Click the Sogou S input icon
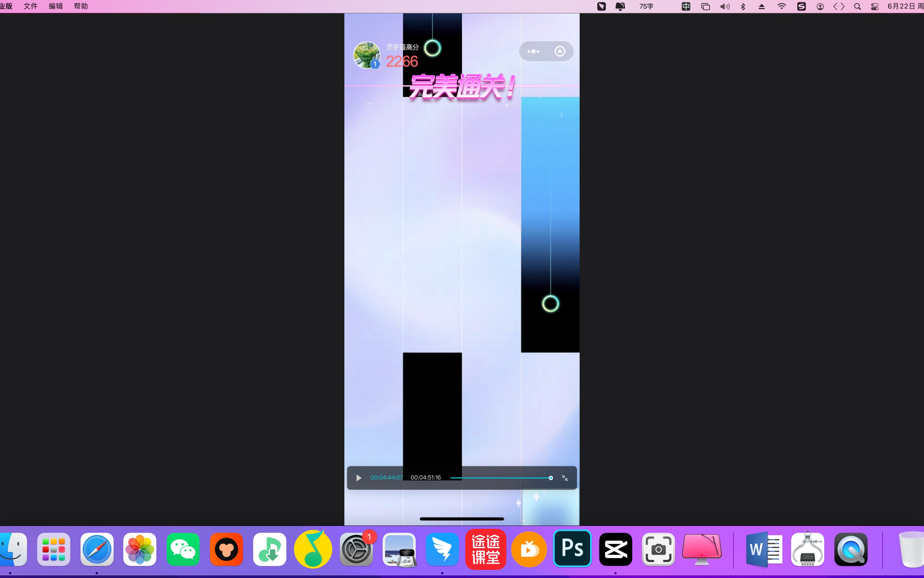Viewport: 924px width, 578px height. coord(802,6)
